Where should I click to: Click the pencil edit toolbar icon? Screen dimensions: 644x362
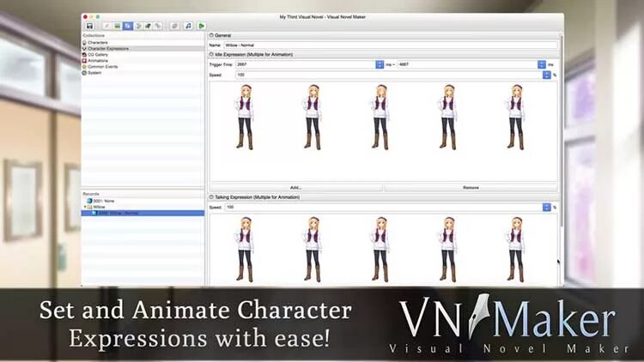pyautogui.click(x=106, y=26)
